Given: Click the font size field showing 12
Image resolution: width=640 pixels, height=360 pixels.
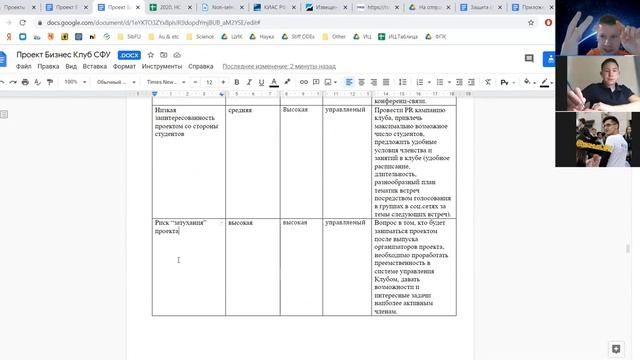Looking at the screenshot, I should coord(209,82).
